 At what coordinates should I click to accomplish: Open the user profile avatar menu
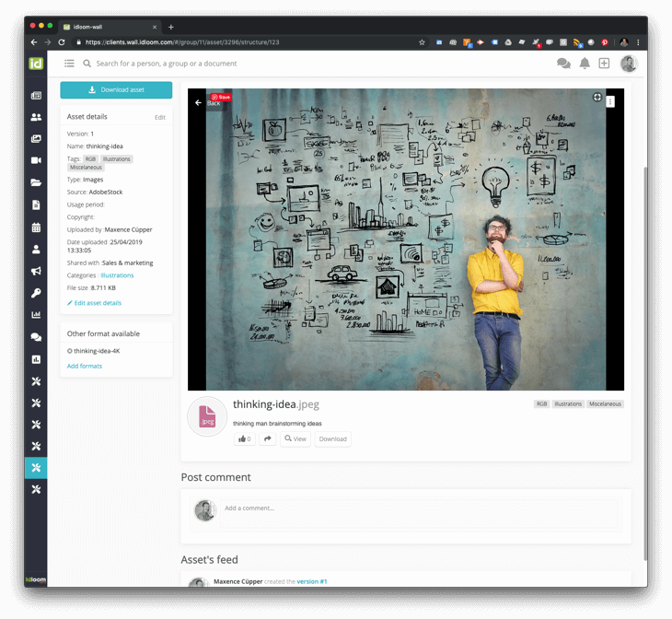tap(629, 64)
